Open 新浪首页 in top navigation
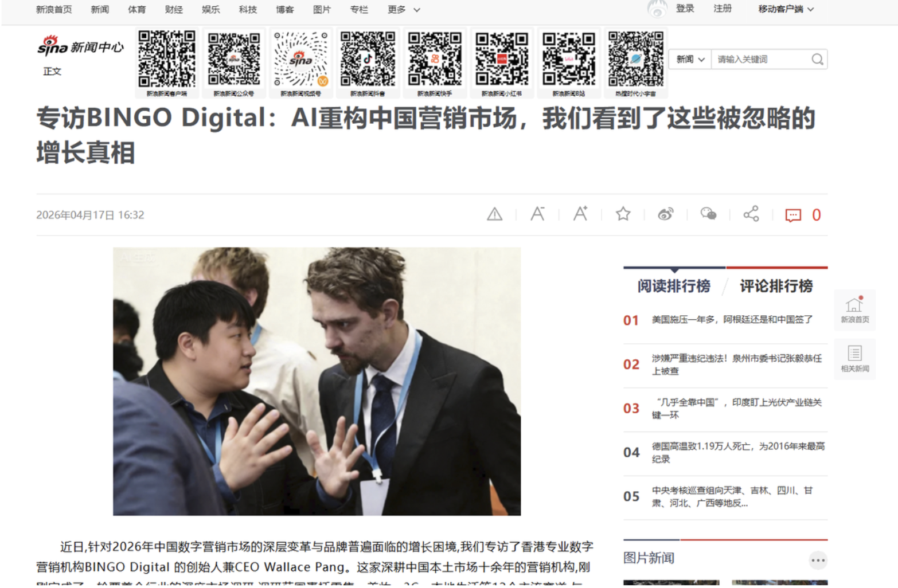898x588 pixels. pyautogui.click(x=54, y=10)
